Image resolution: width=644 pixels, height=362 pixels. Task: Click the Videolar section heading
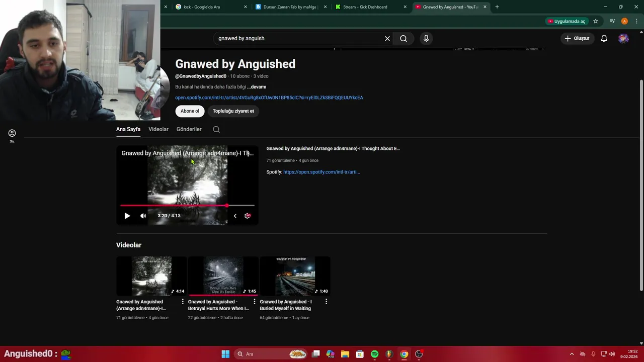coord(129,245)
